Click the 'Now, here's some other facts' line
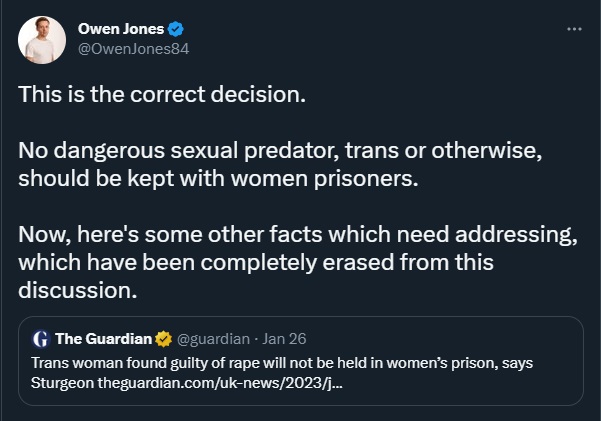Viewport: 601px width, 421px height. point(298,234)
